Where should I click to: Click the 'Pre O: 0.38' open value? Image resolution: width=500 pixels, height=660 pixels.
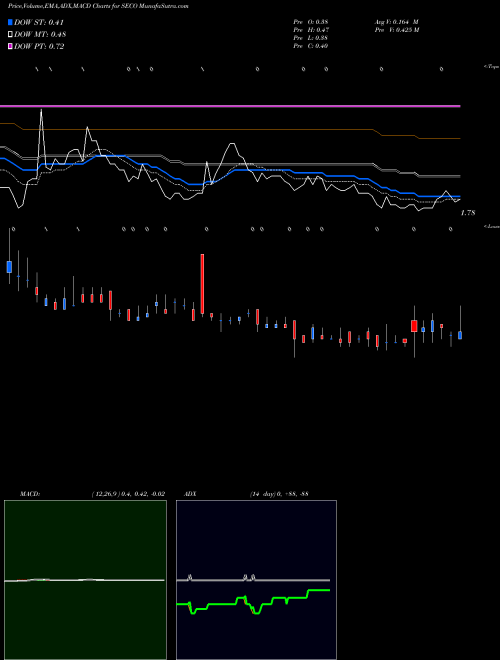(x=311, y=22)
